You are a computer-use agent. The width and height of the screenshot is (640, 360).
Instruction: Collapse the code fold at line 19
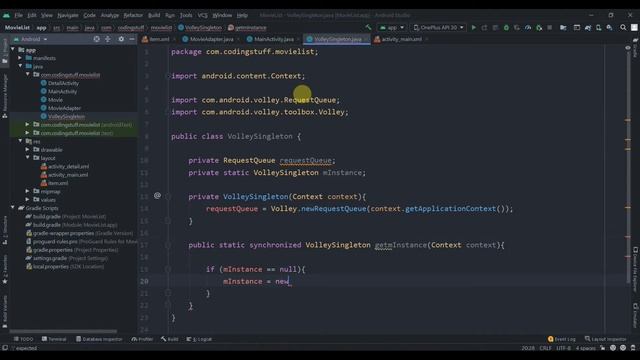point(167,269)
